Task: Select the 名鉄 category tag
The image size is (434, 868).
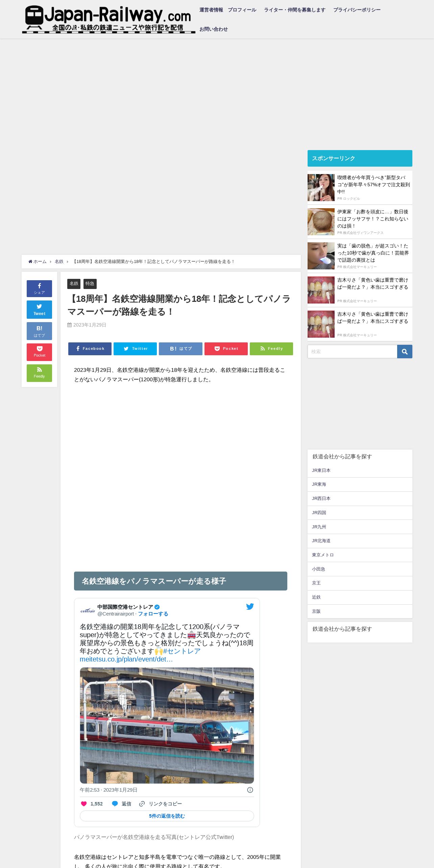Action: (x=74, y=284)
